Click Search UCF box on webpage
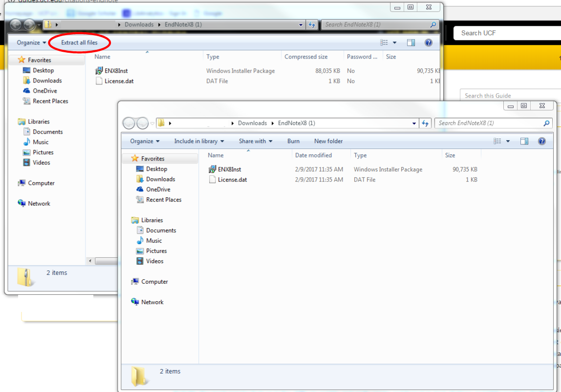This screenshot has height=392, width=561. point(507,33)
